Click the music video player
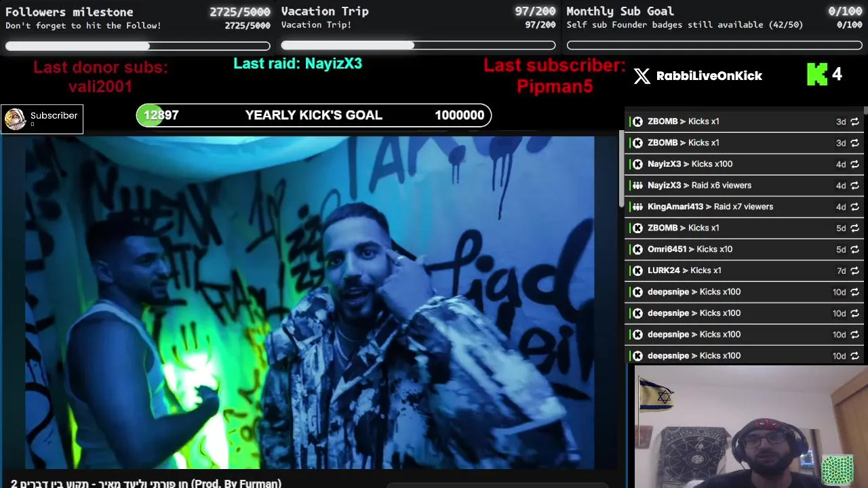Image resolution: width=868 pixels, height=488 pixels. point(309,302)
